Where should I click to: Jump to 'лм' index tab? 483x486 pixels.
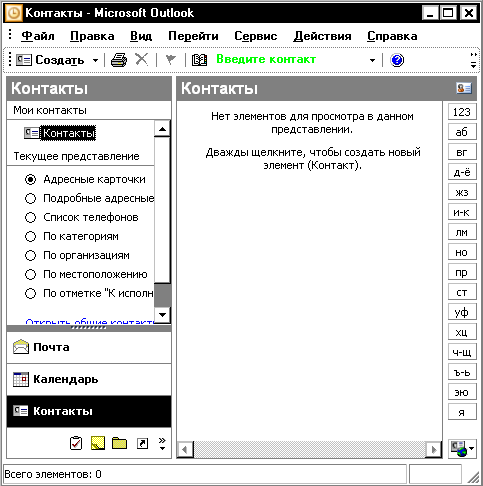coord(462,232)
